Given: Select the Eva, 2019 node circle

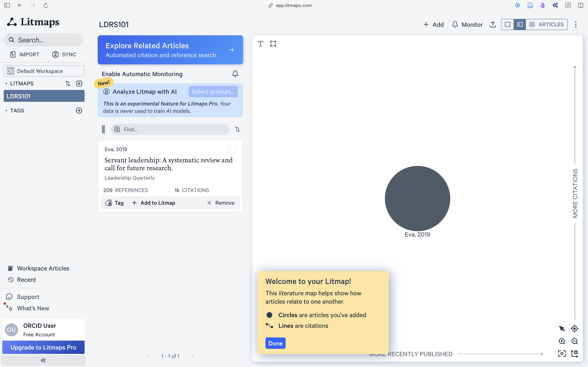Looking at the screenshot, I should coord(417,198).
